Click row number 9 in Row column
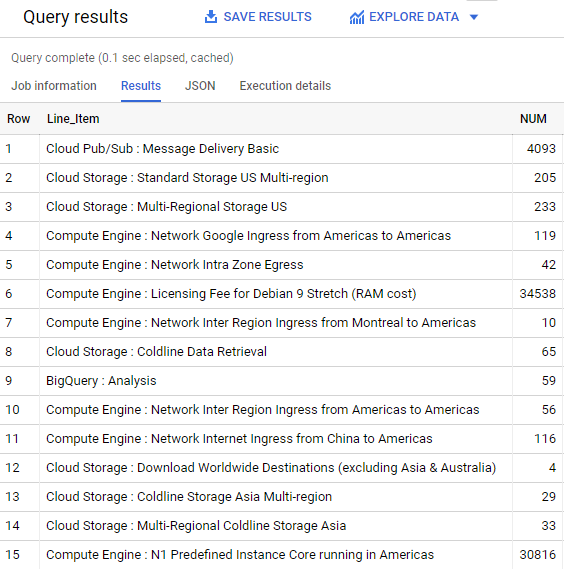The height and width of the screenshot is (569, 564). point(9,381)
